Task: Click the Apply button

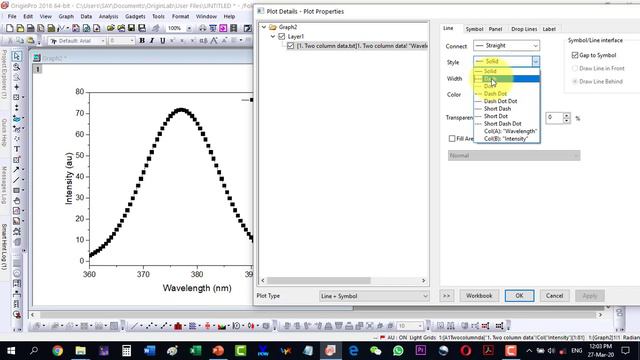Action: (589, 296)
